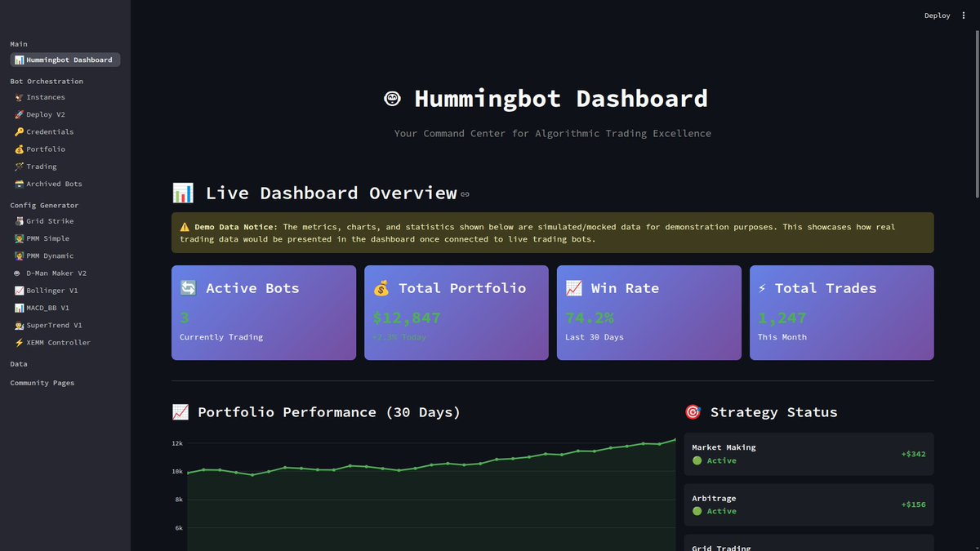Viewport: 980px width, 551px height.
Task: Click the $12,847 portfolio value
Action: point(407,318)
